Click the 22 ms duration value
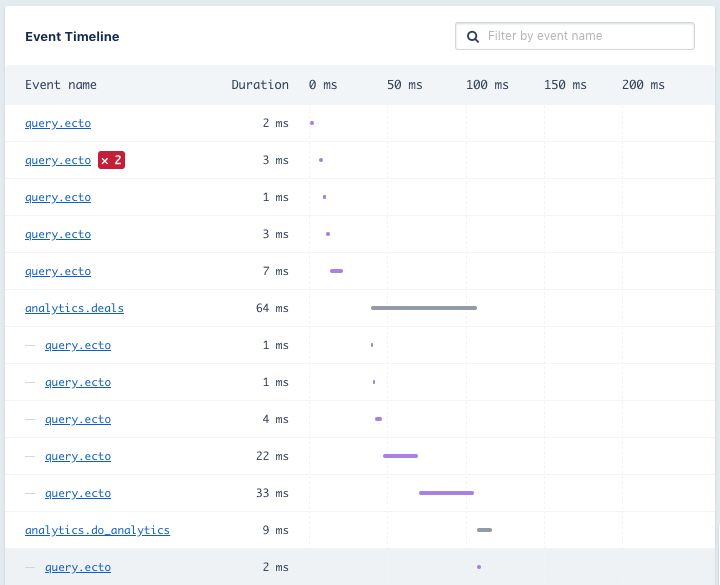 (x=272, y=456)
